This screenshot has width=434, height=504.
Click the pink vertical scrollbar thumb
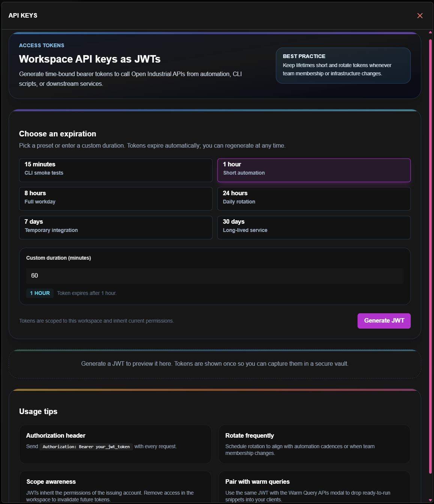point(430,257)
